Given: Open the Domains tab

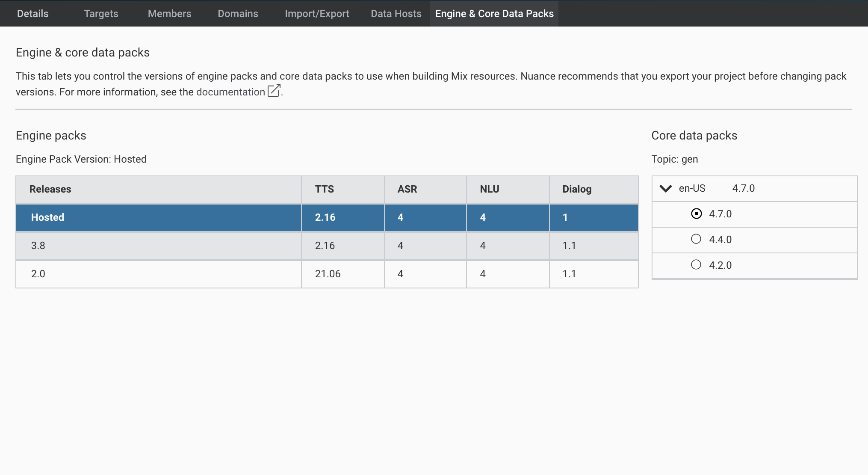Looking at the screenshot, I should 238,14.
